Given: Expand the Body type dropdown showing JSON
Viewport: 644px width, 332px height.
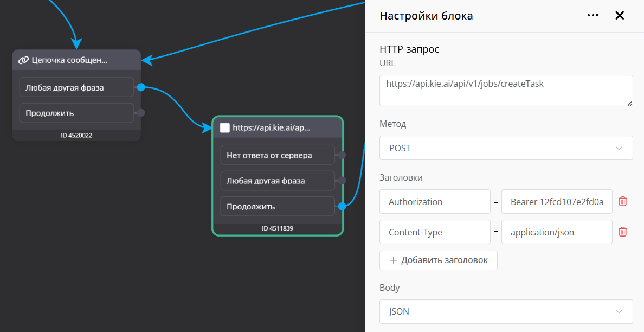Looking at the screenshot, I should tap(506, 311).
